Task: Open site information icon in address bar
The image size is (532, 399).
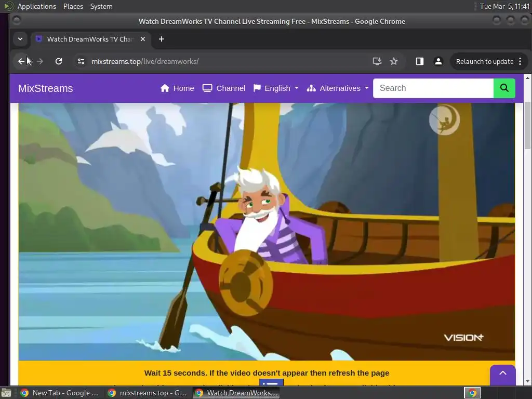Action: coord(81,61)
